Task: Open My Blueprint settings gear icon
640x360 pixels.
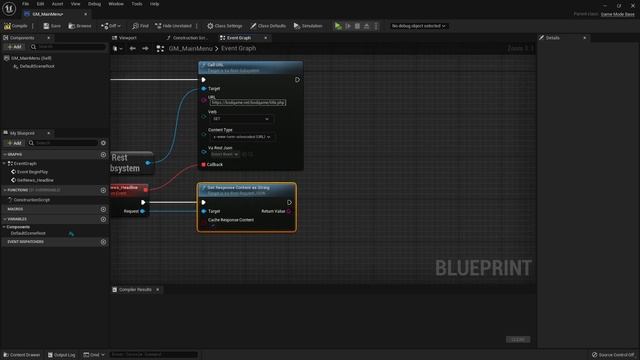Action: point(103,143)
